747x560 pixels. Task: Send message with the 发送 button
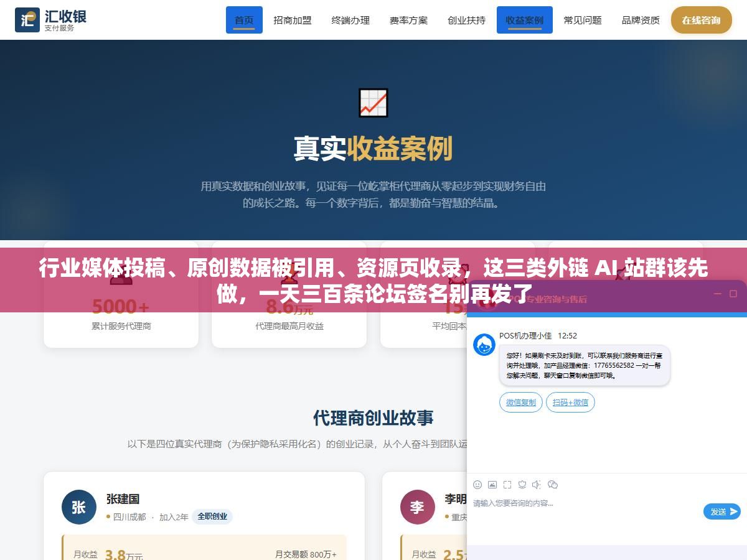click(722, 511)
